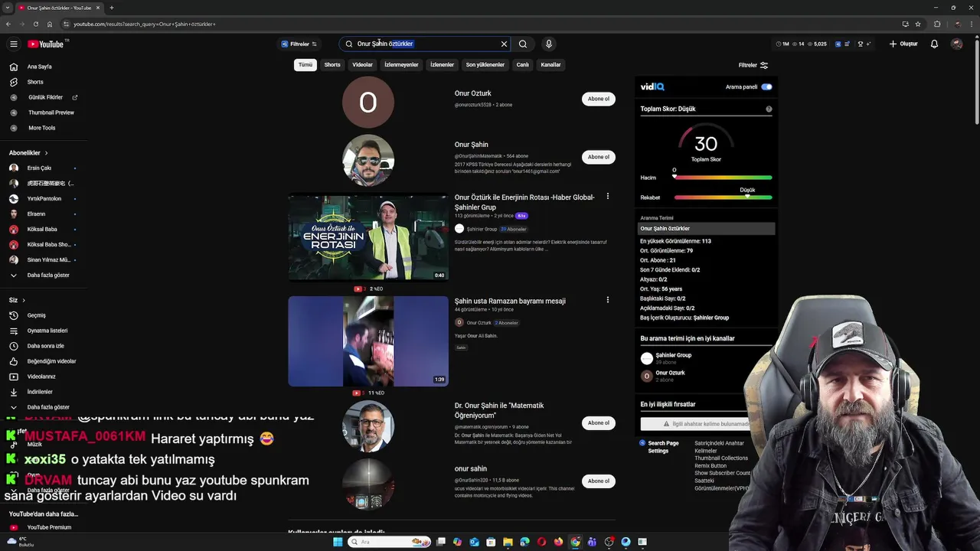This screenshot has width=980, height=551.
Task: Subscribe to Onur Şahin with Abone ol
Action: click(599, 157)
